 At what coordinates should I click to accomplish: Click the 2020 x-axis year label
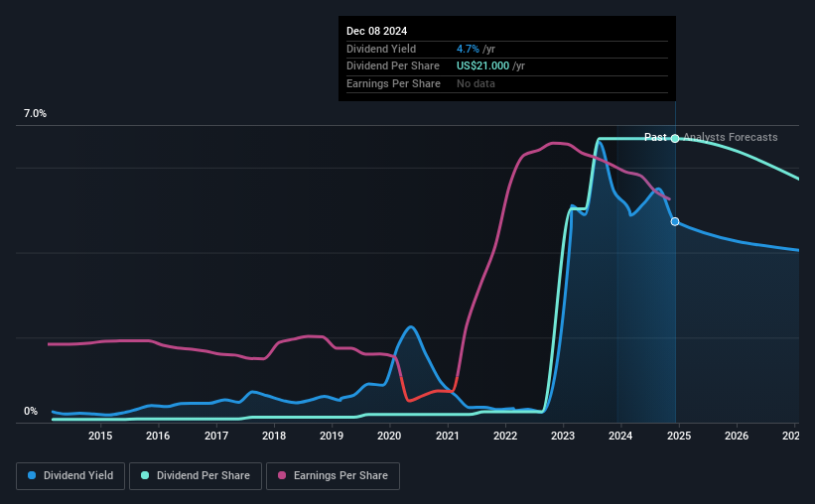coord(389,436)
